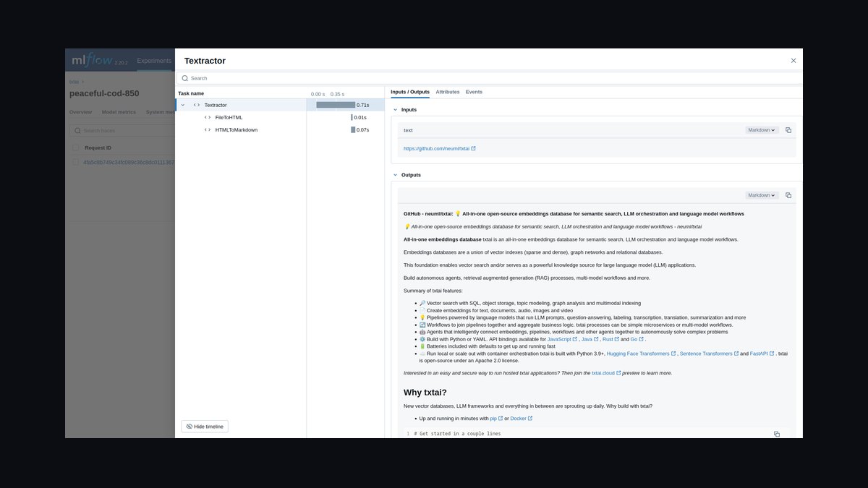868x488 pixels.
Task: Collapse the Outputs section
Action: coord(395,175)
